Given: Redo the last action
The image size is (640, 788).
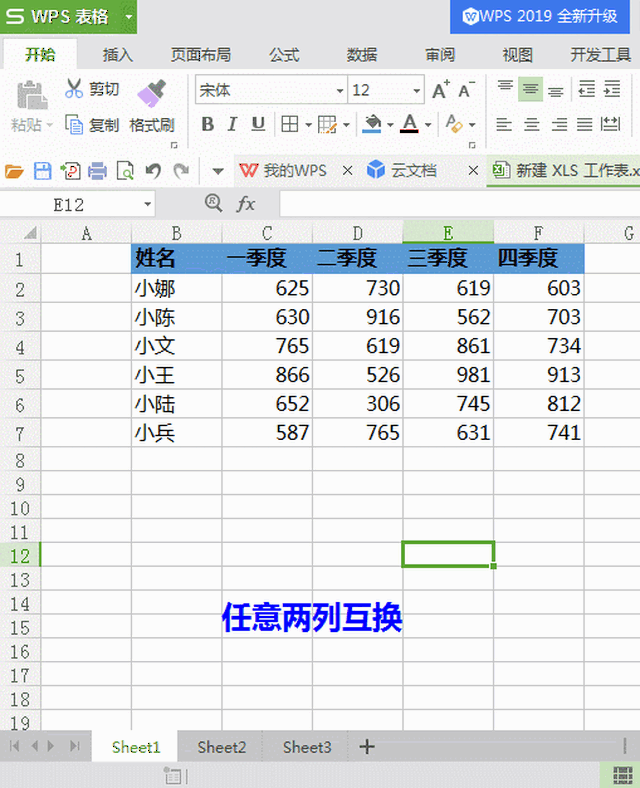Looking at the screenshot, I should (181, 171).
